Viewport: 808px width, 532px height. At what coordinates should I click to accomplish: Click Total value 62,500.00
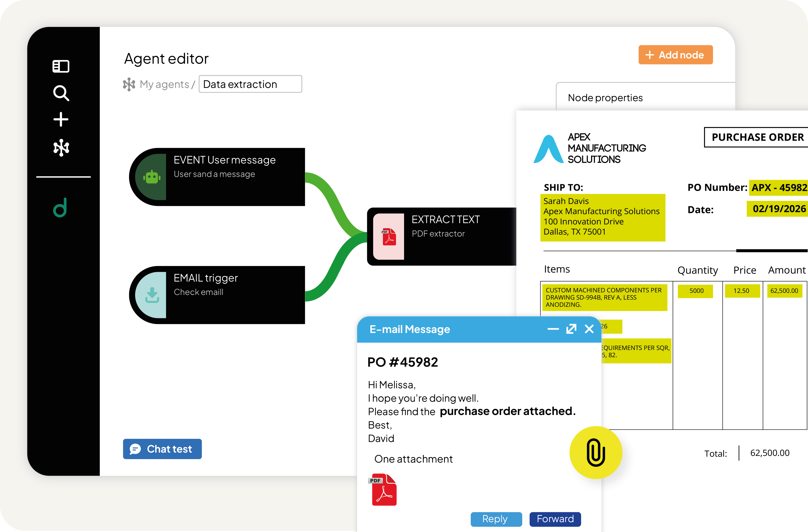[x=770, y=453]
